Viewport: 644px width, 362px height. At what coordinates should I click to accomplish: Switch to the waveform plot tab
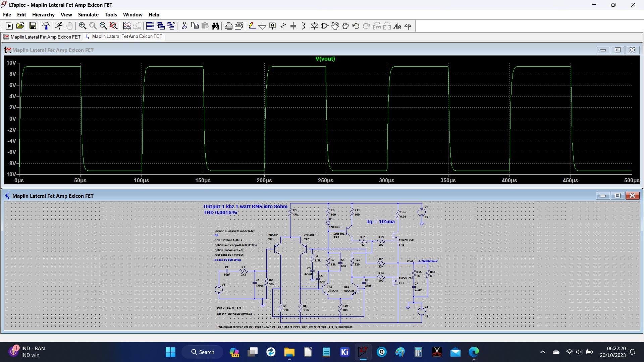pos(42,37)
